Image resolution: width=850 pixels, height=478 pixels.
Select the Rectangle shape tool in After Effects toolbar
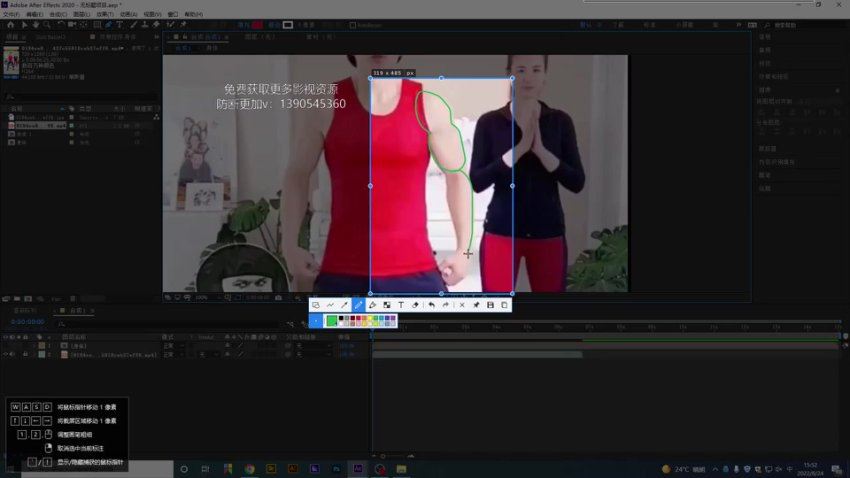point(97,25)
